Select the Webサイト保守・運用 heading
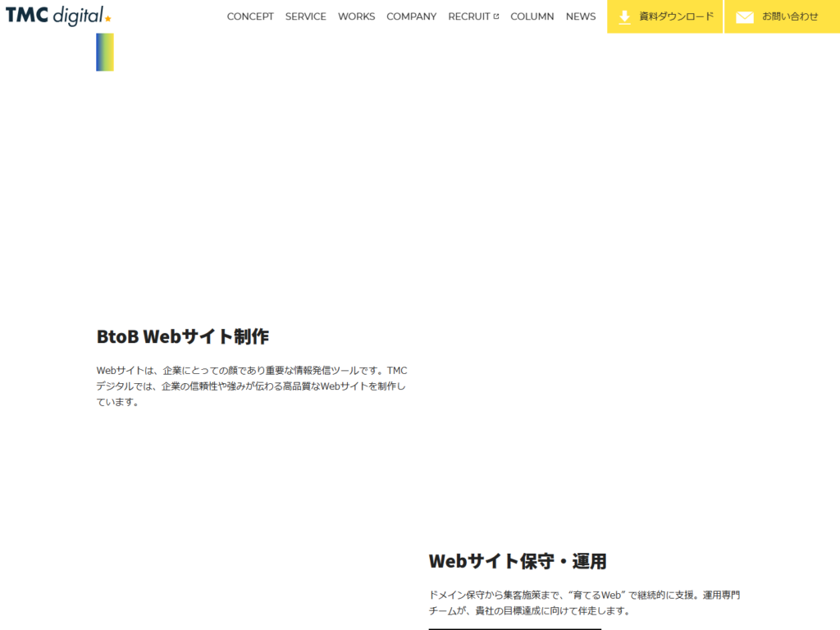The image size is (840, 630). [x=518, y=561]
